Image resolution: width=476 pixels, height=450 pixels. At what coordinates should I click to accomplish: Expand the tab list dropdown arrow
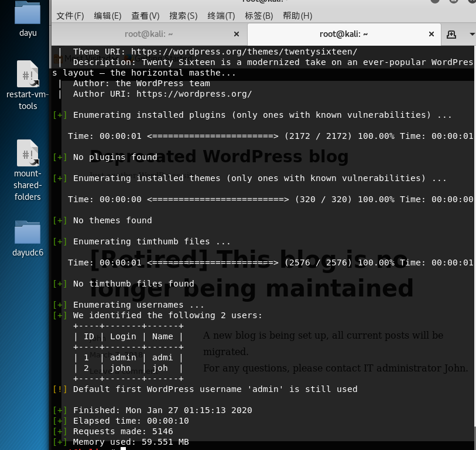(x=472, y=35)
